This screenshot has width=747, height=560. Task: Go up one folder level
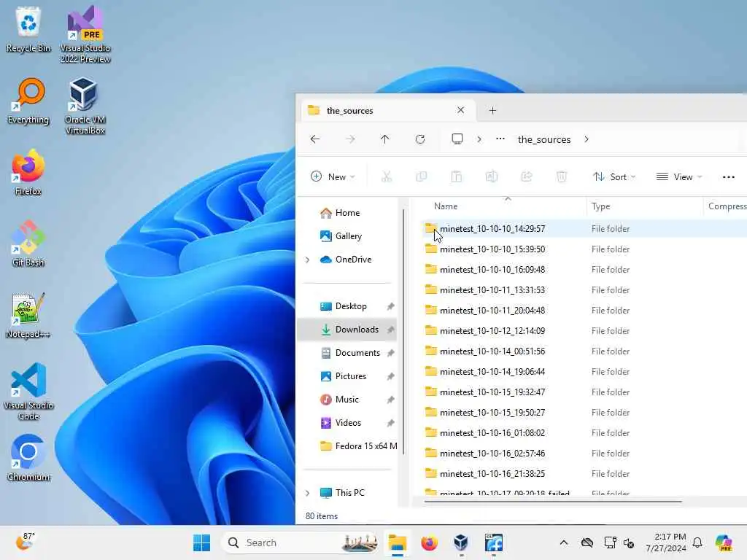[385, 139]
